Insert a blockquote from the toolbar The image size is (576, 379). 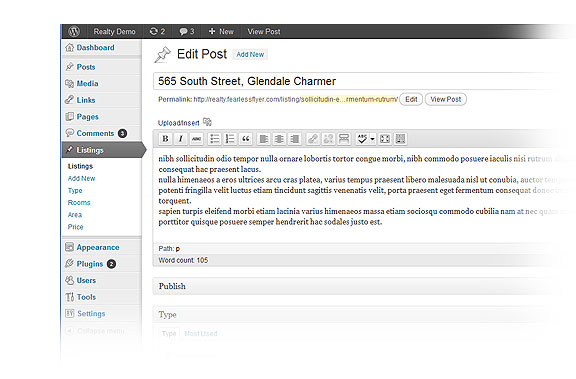246,139
